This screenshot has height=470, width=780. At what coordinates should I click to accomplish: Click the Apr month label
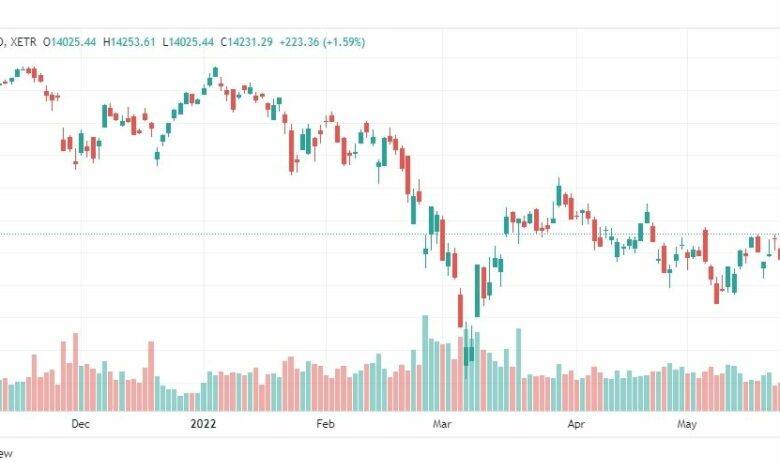click(576, 424)
